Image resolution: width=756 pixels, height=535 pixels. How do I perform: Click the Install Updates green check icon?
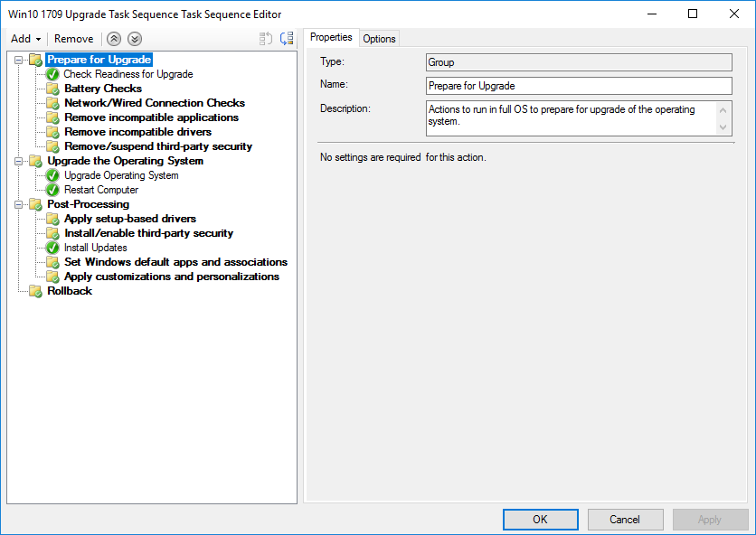pyautogui.click(x=53, y=248)
